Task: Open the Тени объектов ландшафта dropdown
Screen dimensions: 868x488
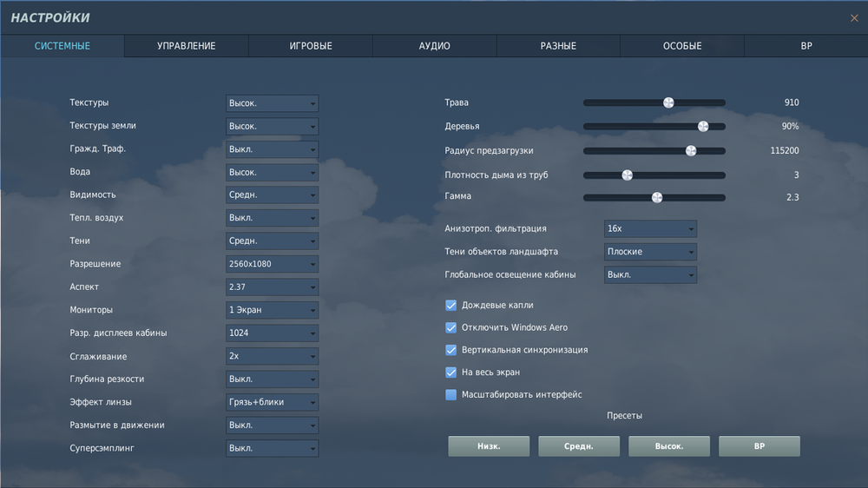Action: [650, 252]
